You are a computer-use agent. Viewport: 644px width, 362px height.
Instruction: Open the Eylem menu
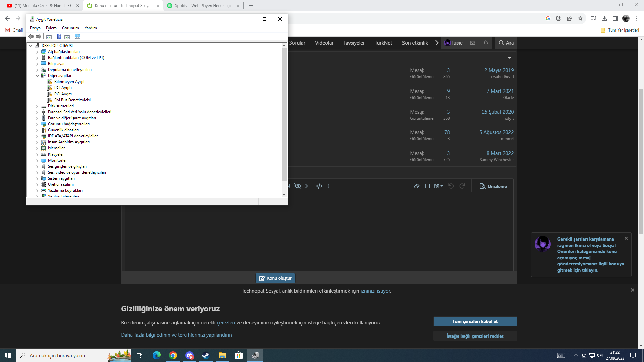[51, 28]
